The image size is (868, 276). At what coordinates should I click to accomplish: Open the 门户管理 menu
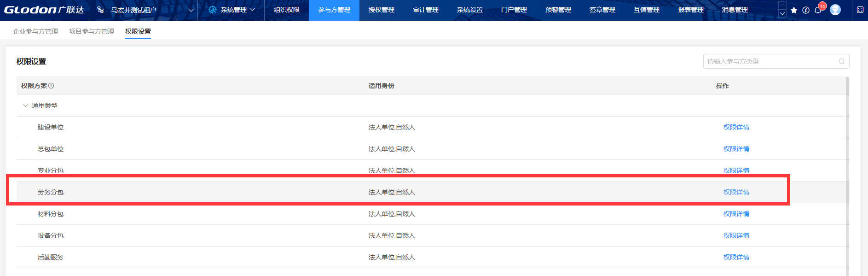514,10
